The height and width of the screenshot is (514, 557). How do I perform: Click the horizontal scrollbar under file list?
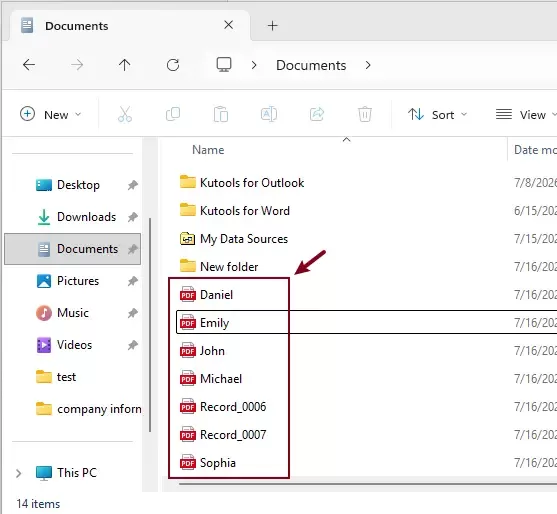368,483
